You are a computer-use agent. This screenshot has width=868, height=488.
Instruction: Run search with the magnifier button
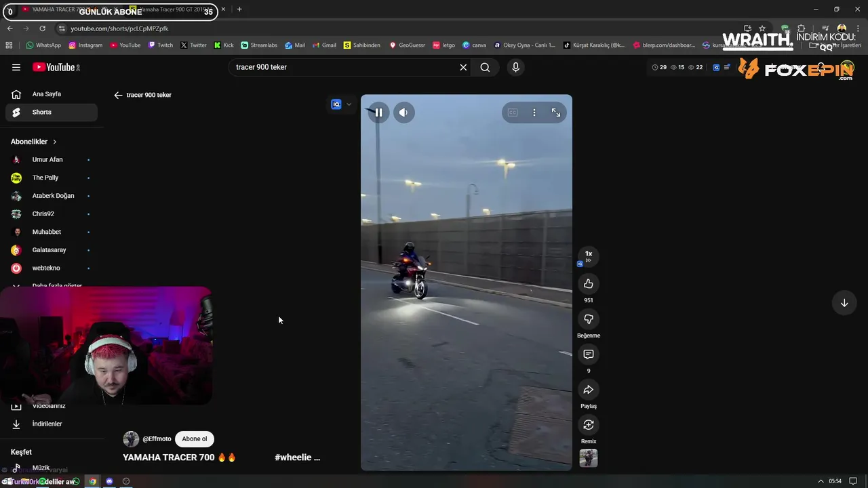pyautogui.click(x=485, y=67)
